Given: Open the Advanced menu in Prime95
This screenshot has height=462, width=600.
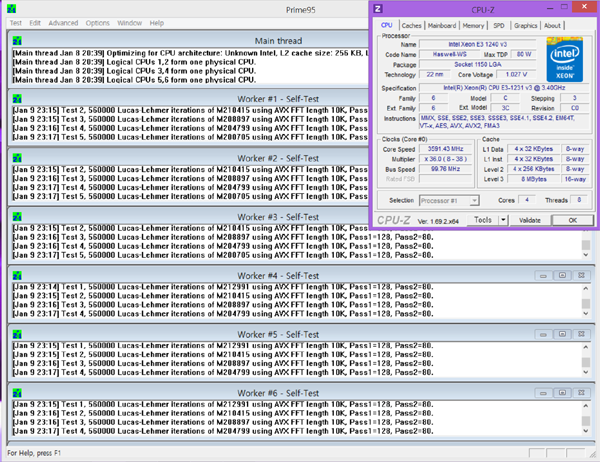Looking at the screenshot, I should click(x=63, y=23).
